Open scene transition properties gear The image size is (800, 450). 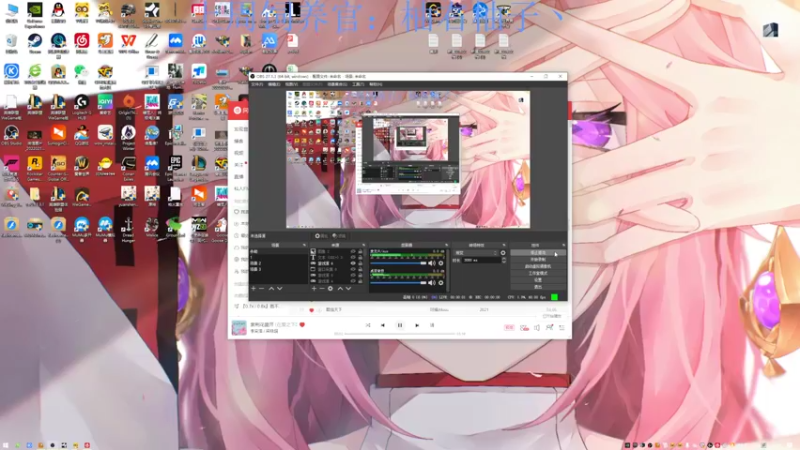pyautogui.click(x=503, y=253)
